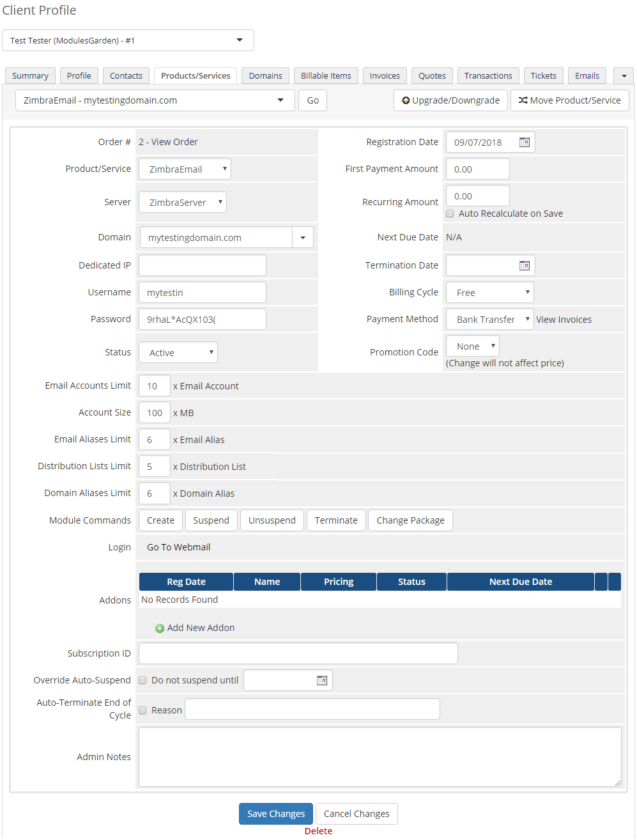Open the Termination Date calendar picker
This screenshot has height=840, width=637.
coord(524,265)
